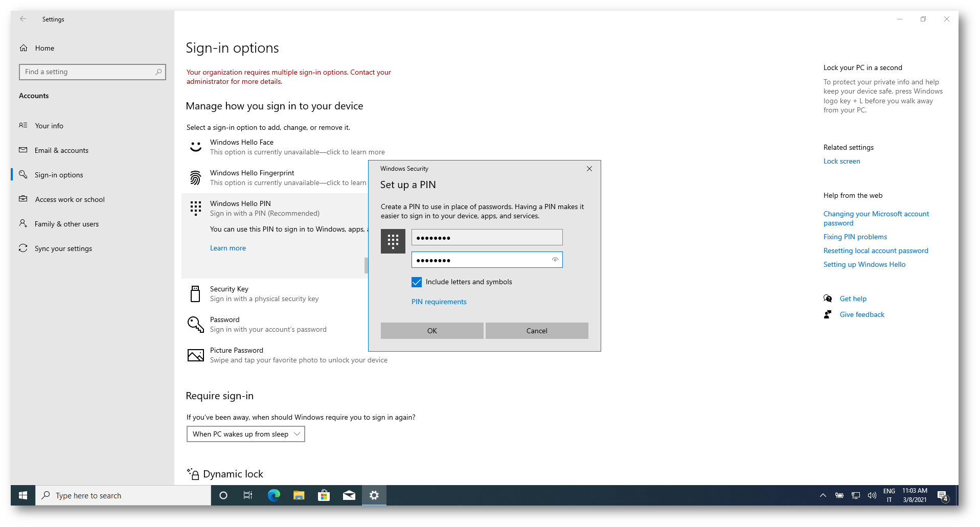The image size is (980, 527).
Task: Click the Password key icon
Action: coord(196,324)
